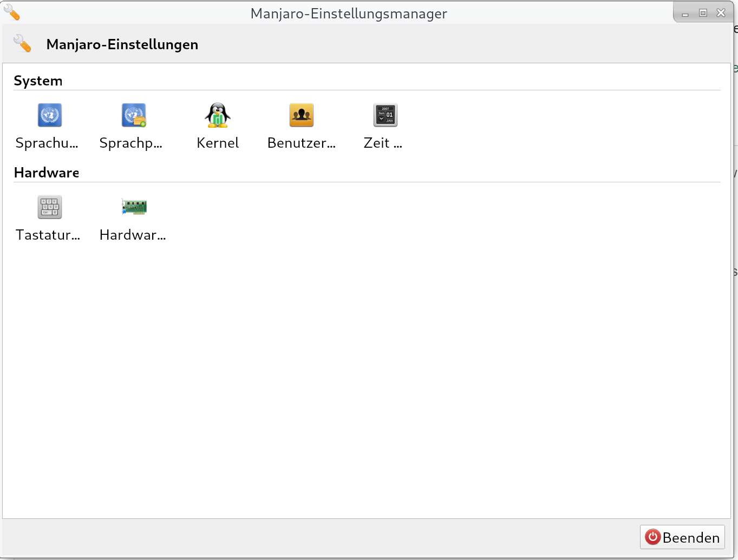Close the Manjaro-Einstellungsmanager window
738x560 pixels.
point(721,13)
